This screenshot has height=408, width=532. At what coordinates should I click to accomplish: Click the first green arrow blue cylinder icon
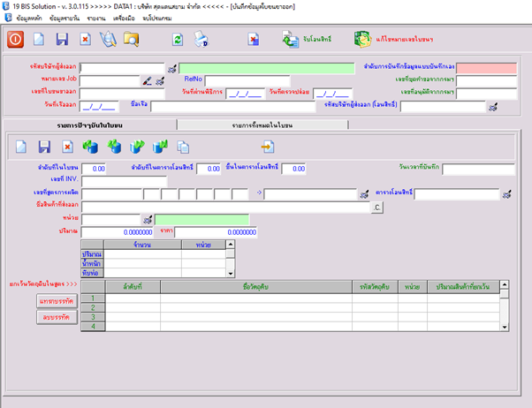coord(90,147)
